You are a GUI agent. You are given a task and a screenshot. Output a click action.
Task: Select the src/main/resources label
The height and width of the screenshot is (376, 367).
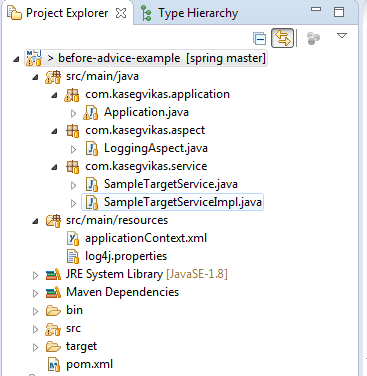(x=117, y=220)
